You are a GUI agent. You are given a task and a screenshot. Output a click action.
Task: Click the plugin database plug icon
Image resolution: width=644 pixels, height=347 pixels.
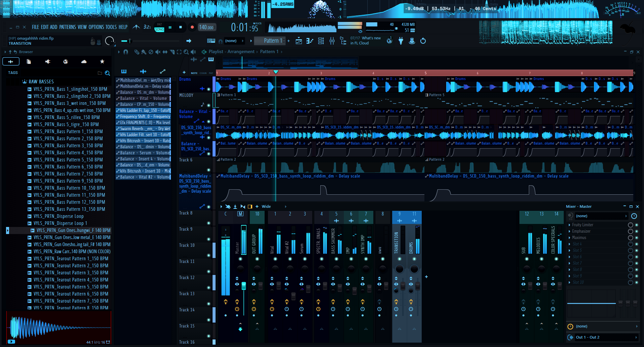coord(401,41)
